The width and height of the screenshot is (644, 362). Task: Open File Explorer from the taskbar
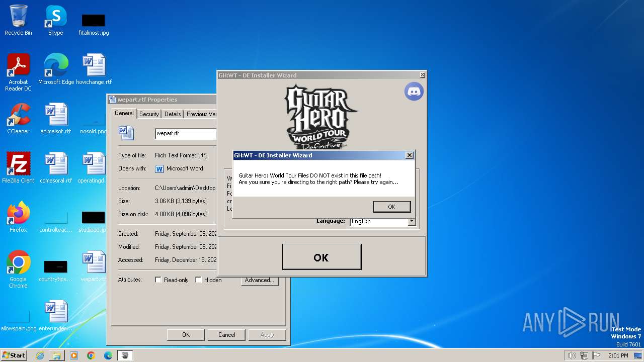coord(57,355)
